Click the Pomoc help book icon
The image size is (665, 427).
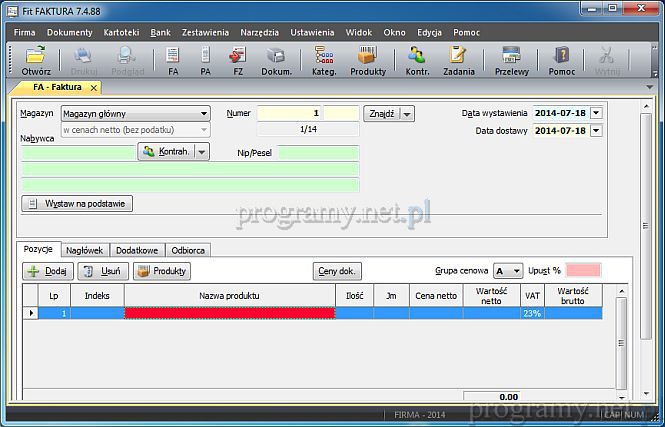(561, 60)
